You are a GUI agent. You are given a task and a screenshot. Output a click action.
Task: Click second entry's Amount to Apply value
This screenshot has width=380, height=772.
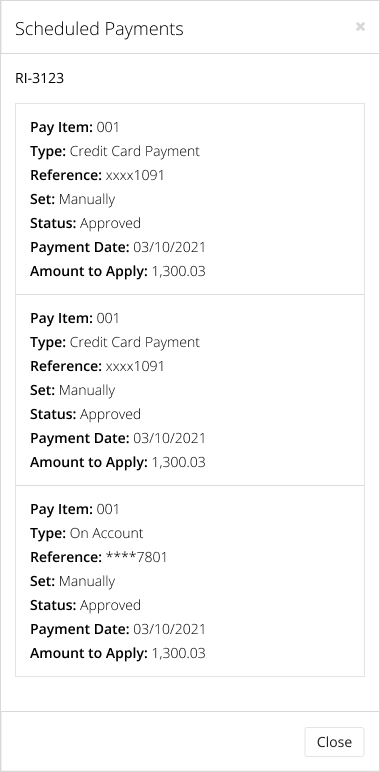pyautogui.click(x=178, y=462)
